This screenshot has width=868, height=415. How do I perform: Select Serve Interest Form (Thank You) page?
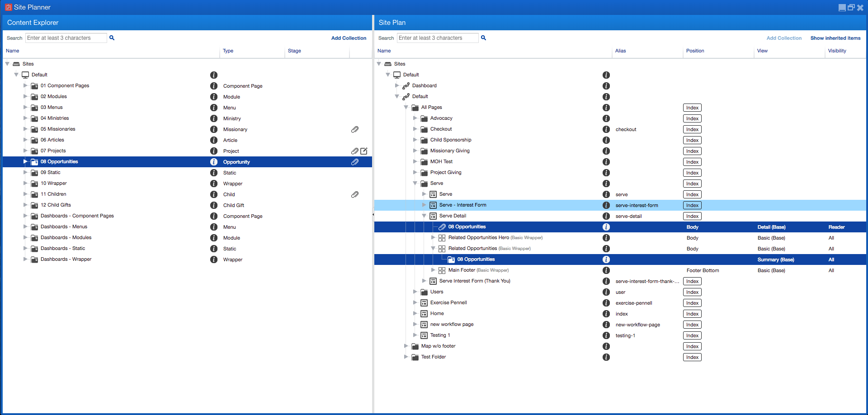point(475,281)
